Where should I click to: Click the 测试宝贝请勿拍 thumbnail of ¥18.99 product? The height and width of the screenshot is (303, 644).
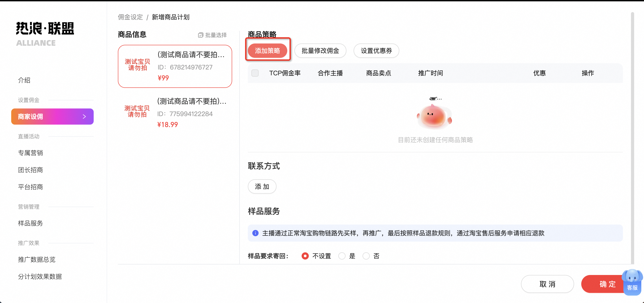pyautogui.click(x=137, y=111)
